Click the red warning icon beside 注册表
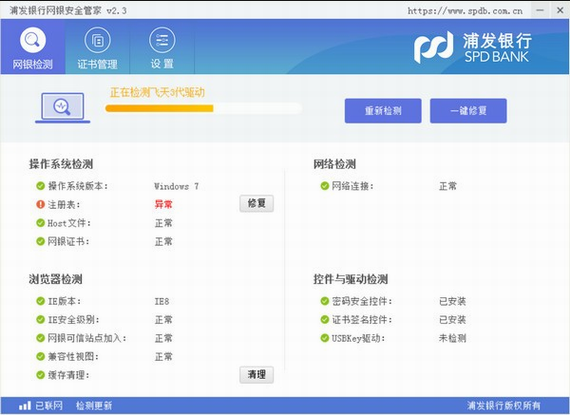This screenshot has height=415, width=570. pos(40,205)
